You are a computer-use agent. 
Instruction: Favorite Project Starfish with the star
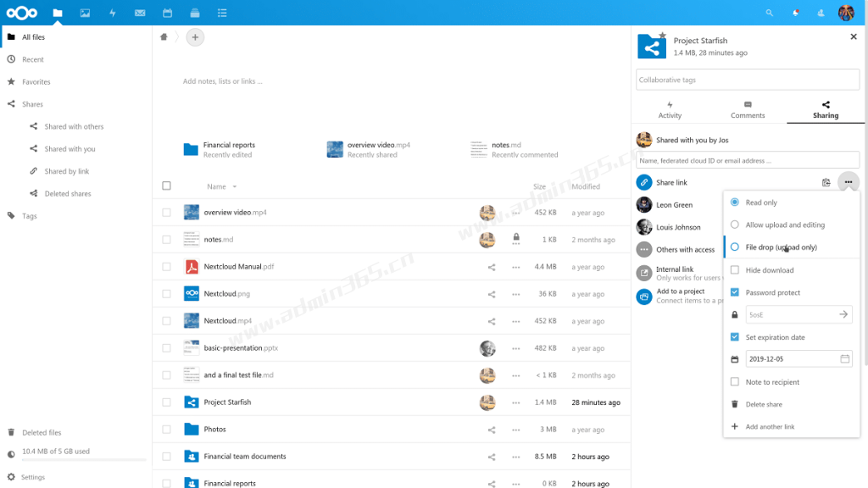(663, 35)
